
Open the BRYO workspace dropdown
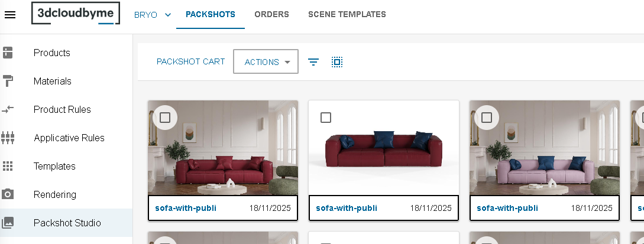tap(152, 15)
